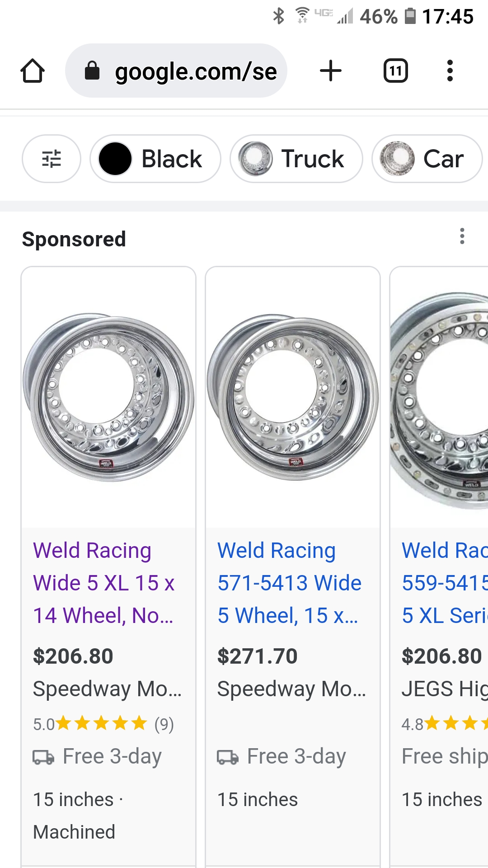Open a new tab with plus icon
This screenshot has width=488, height=868.
point(331,71)
